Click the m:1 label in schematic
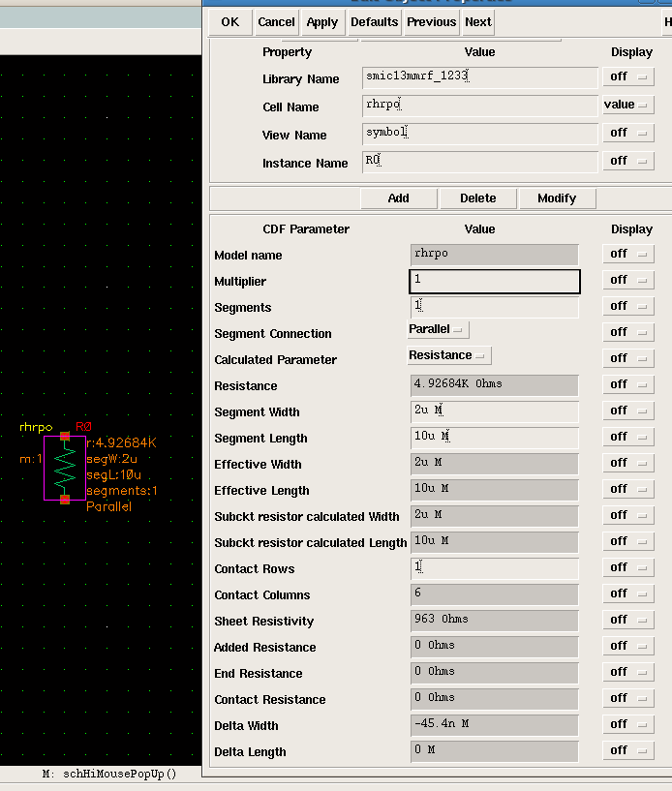672x791 pixels. click(30, 459)
